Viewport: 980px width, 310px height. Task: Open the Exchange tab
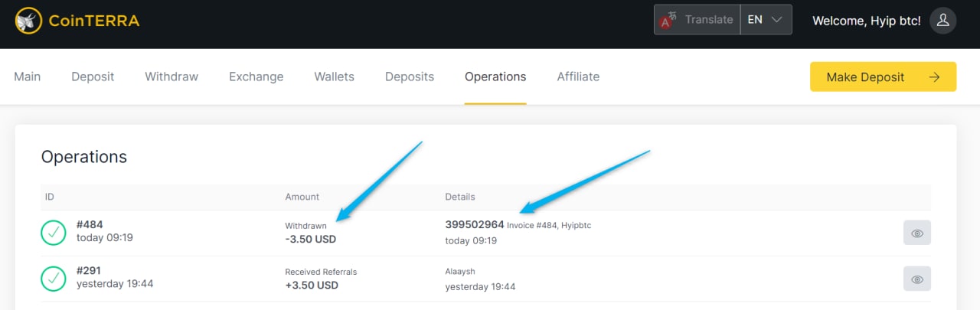(256, 77)
